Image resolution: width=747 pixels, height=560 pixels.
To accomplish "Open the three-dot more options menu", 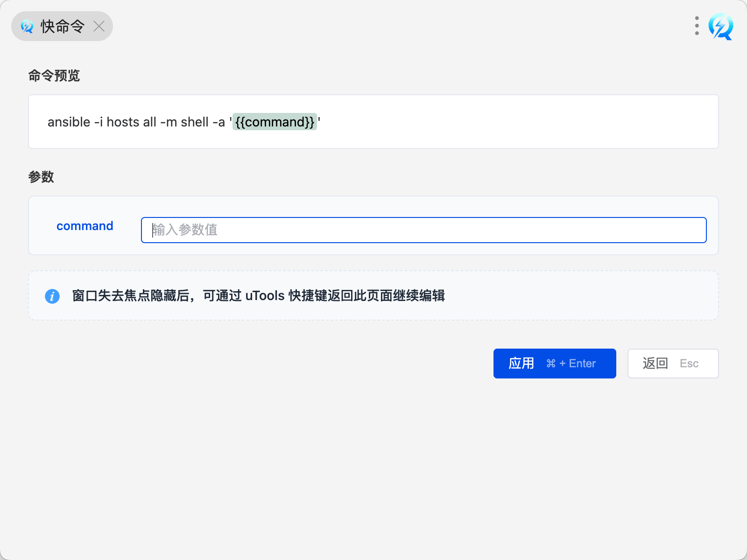I will pyautogui.click(x=697, y=26).
